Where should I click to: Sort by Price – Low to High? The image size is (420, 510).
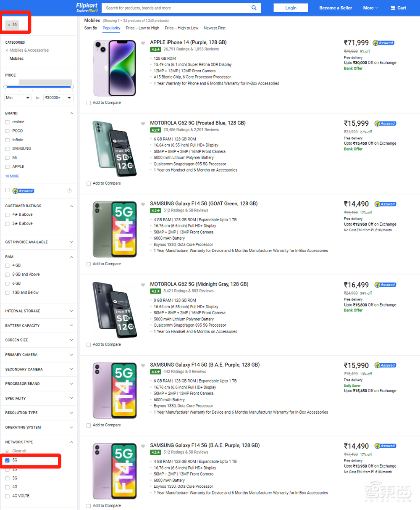(142, 28)
